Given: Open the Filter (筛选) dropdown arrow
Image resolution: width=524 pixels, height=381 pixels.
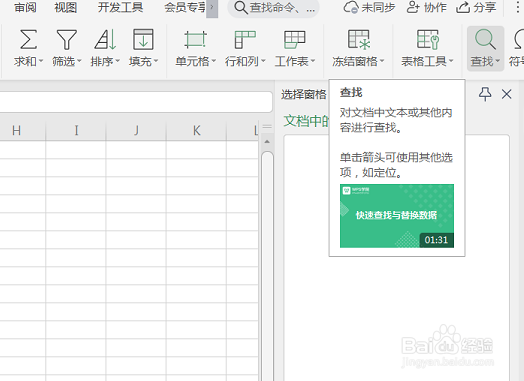Looking at the screenshot, I should pyautogui.click(x=79, y=61).
